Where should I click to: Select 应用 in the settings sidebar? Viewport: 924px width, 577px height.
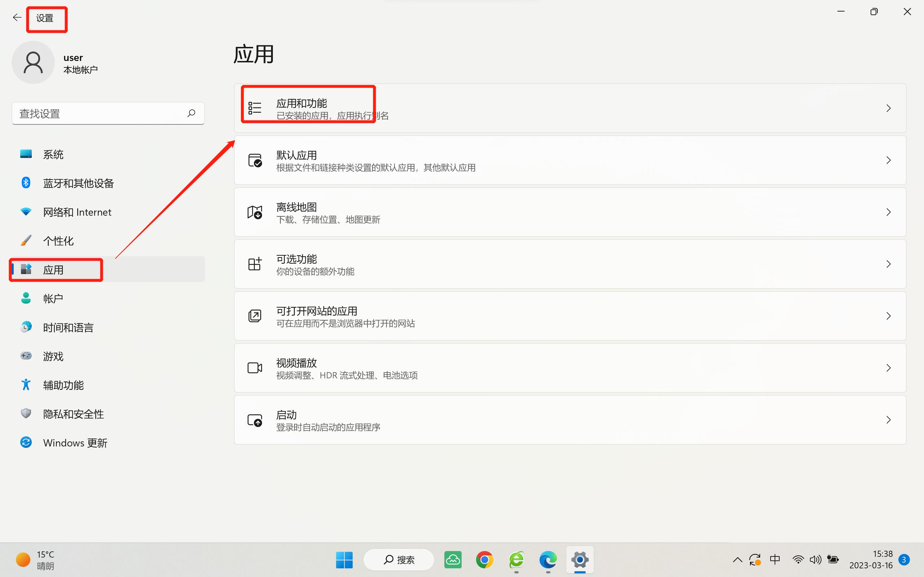pyautogui.click(x=54, y=269)
